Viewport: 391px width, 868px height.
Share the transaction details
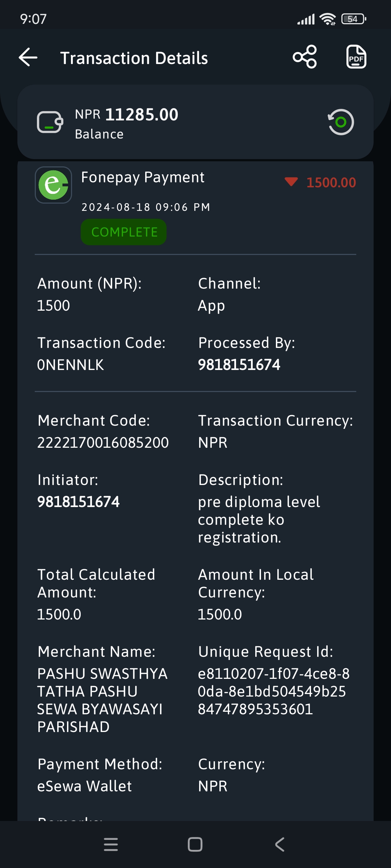(305, 57)
